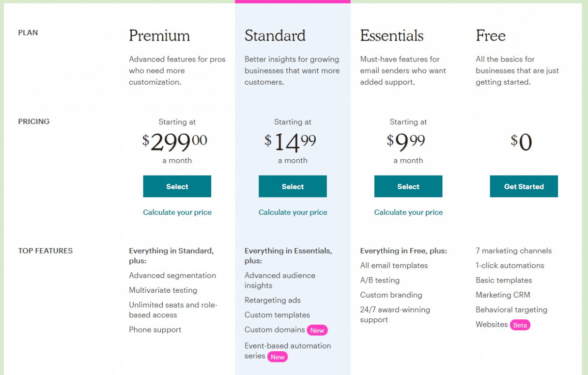This screenshot has width=588, height=375.
Task: Select the Essentials plan
Action: 408,186
